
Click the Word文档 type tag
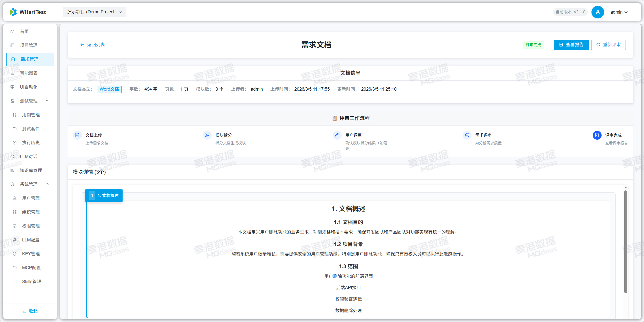pyautogui.click(x=109, y=89)
